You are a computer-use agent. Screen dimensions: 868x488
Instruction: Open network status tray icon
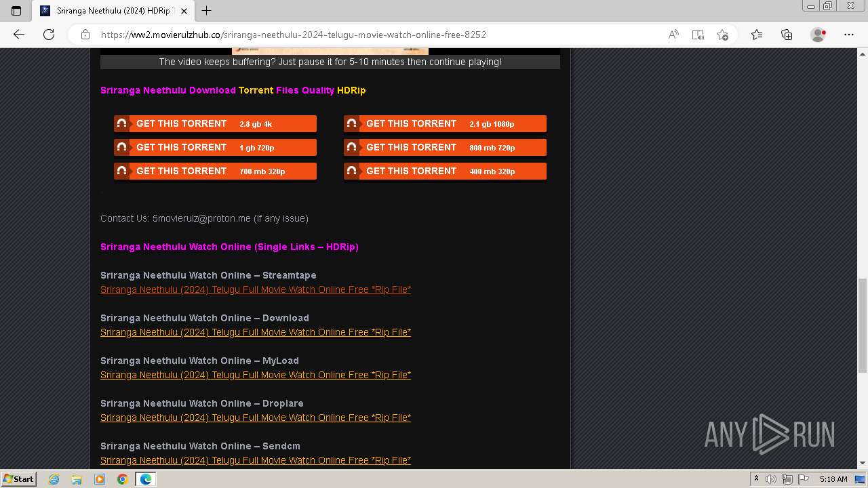point(787,479)
